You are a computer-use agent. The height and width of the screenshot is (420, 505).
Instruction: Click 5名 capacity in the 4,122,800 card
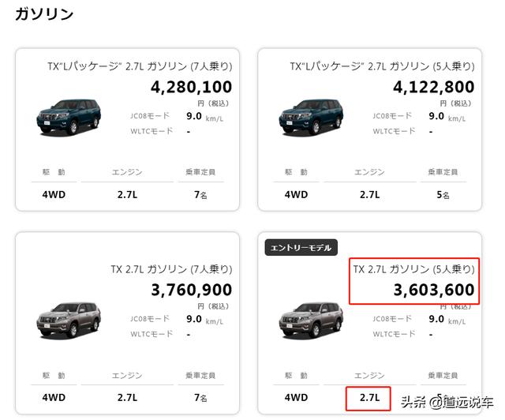[x=443, y=195]
